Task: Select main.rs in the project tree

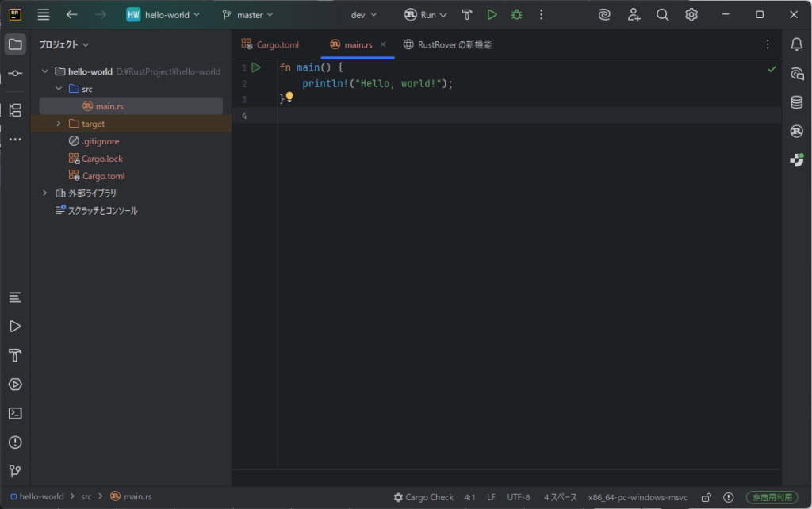Action: 131,106
